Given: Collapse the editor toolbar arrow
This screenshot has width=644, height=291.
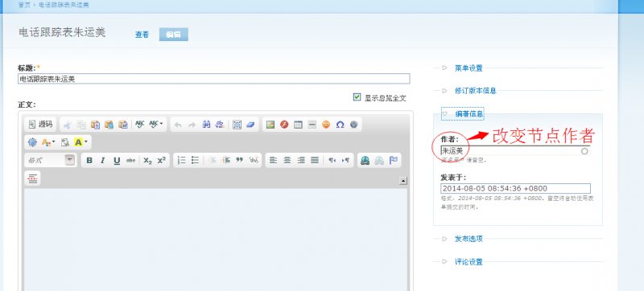Looking at the screenshot, I should click(403, 181).
